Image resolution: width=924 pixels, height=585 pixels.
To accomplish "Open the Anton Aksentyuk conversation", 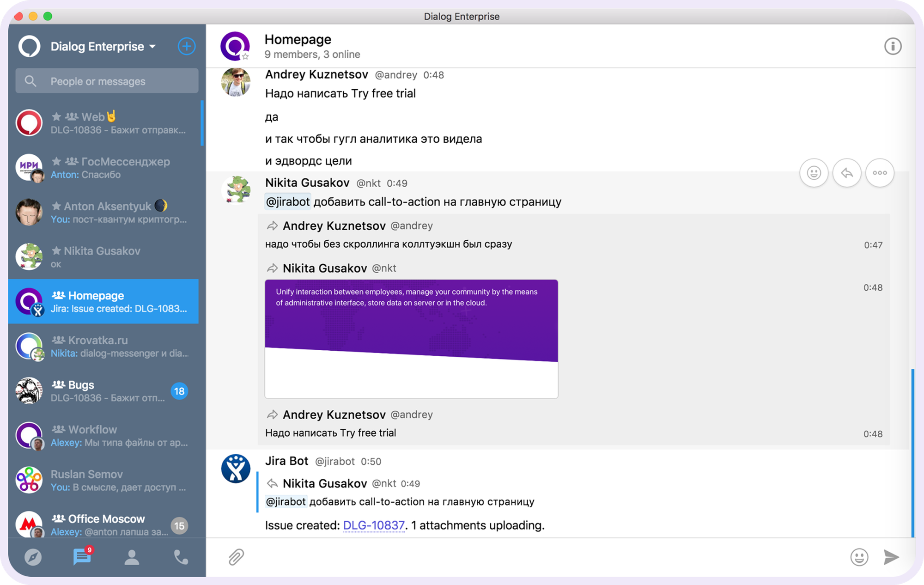I will click(x=104, y=212).
